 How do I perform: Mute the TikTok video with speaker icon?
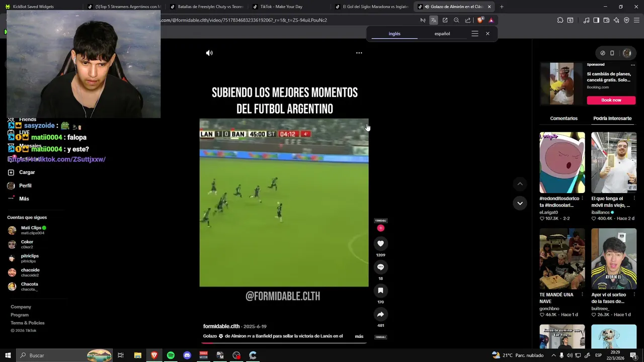click(209, 53)
